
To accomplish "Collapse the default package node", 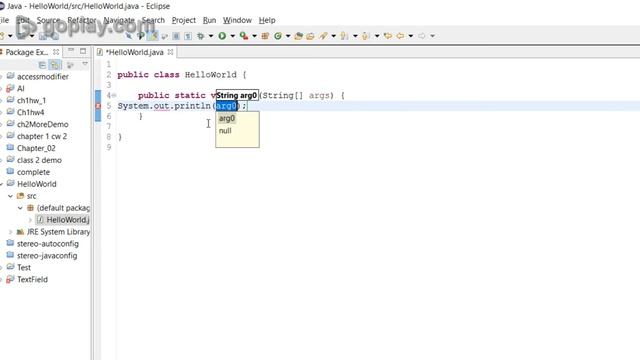I will point(20,208).
